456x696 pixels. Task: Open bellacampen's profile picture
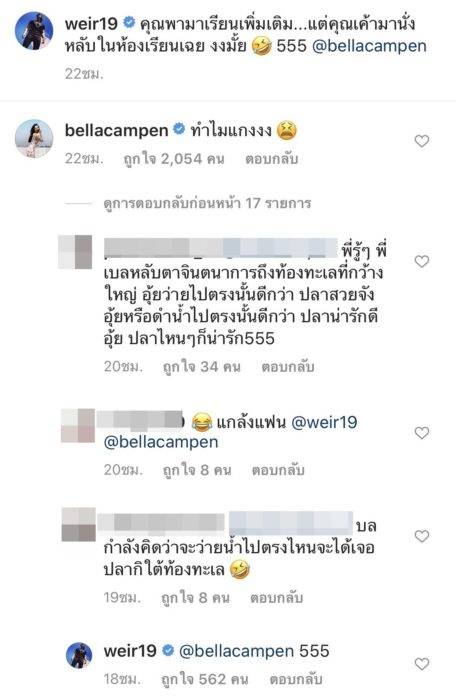tap(34, 138)
